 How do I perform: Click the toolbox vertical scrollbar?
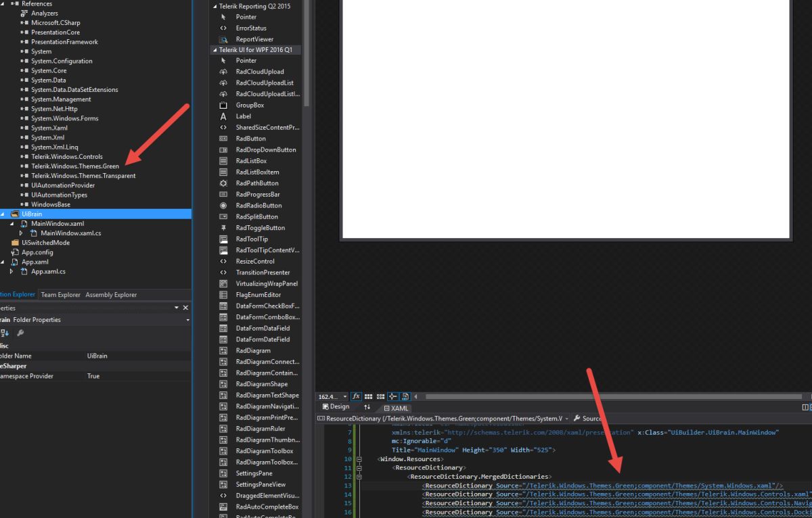[x=307, y=53]
